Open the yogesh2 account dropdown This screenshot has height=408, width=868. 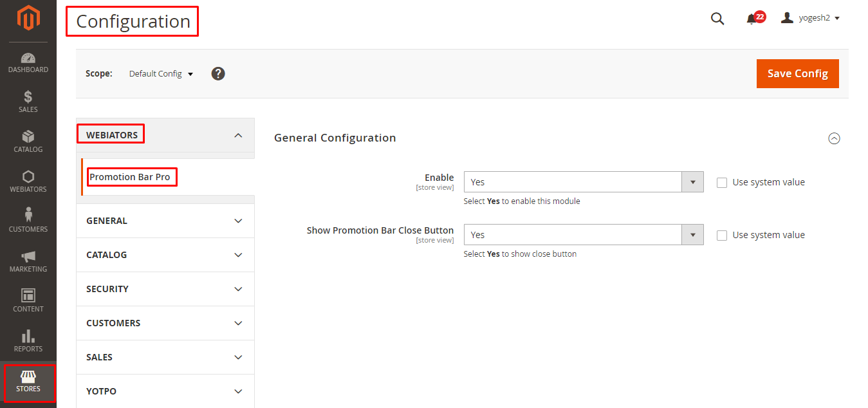[x=819, y=18]
